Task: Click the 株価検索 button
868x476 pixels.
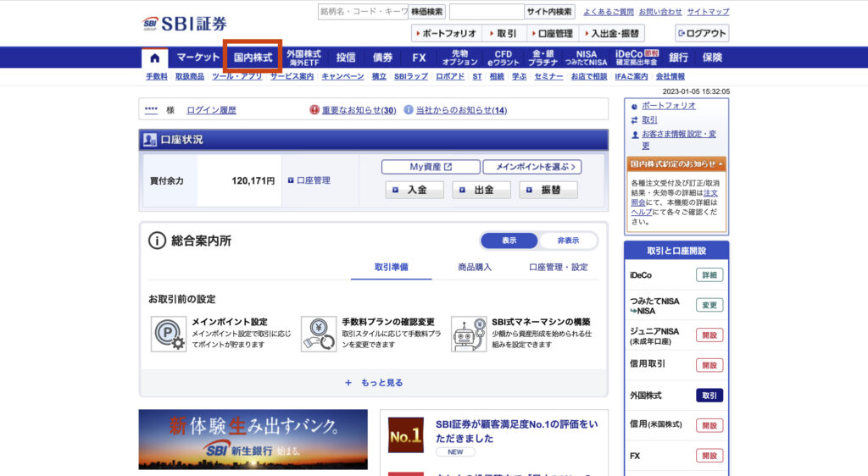Action: [x=427, y=12]
